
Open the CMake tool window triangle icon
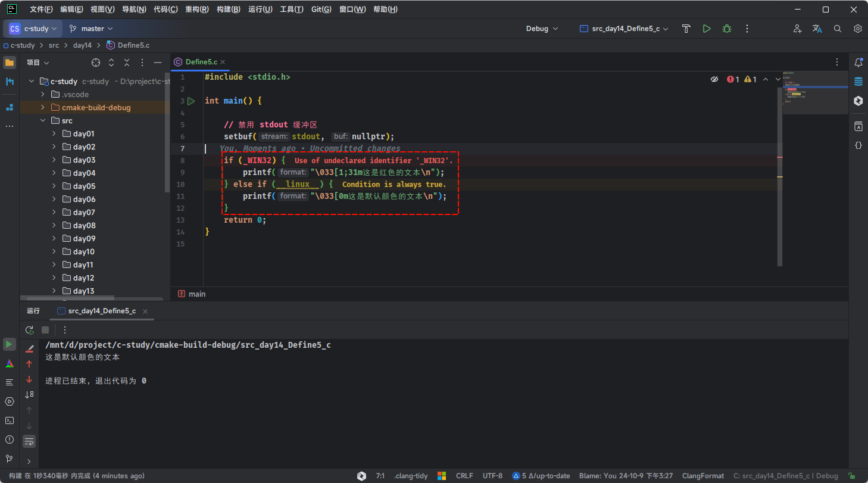[10, 363]
